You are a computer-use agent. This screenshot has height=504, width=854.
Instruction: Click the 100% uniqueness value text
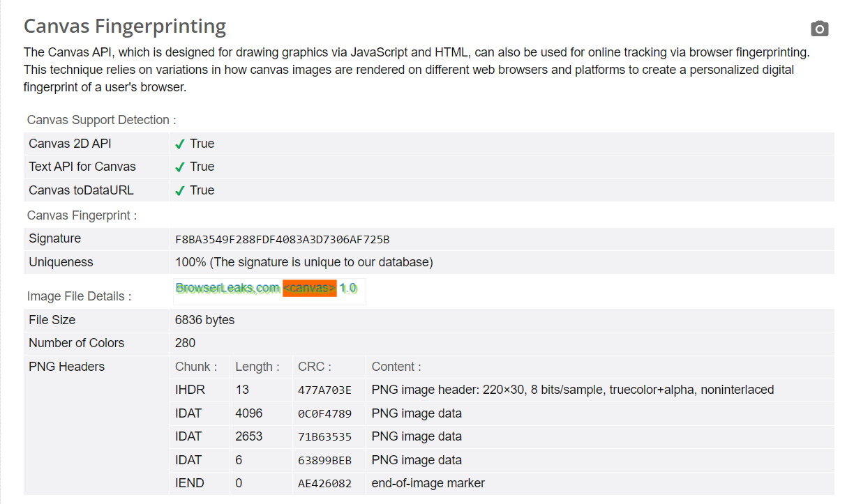click(304, 262)
